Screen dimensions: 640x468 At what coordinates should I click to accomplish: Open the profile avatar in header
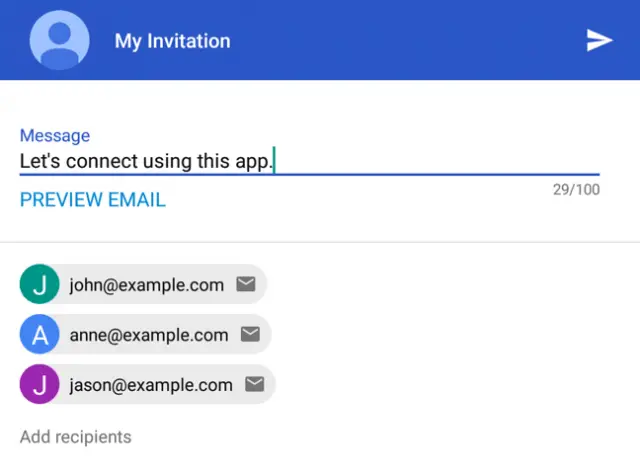coord(59,40)
